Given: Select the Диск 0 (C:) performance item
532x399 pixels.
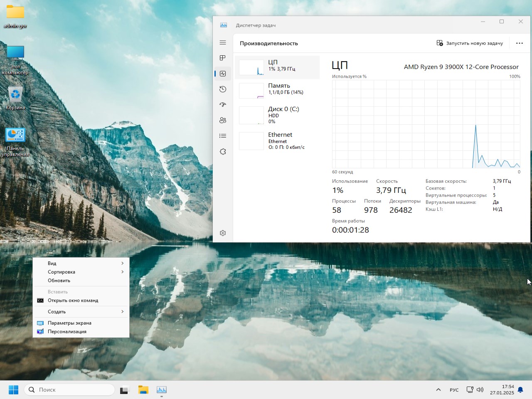Looking at the screenshot, I should (277, 115).
